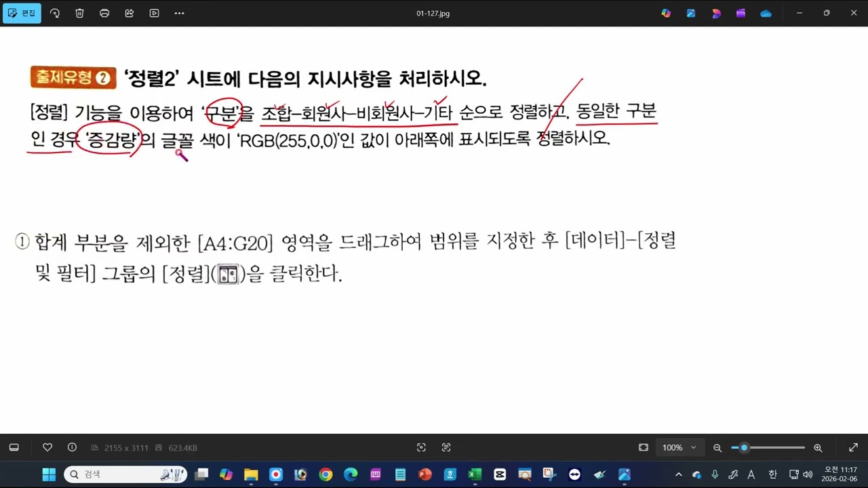Click the '증감량' word in the image
Image resolution: width=868 pixels, height=488 pixels.
click(114, 140)
